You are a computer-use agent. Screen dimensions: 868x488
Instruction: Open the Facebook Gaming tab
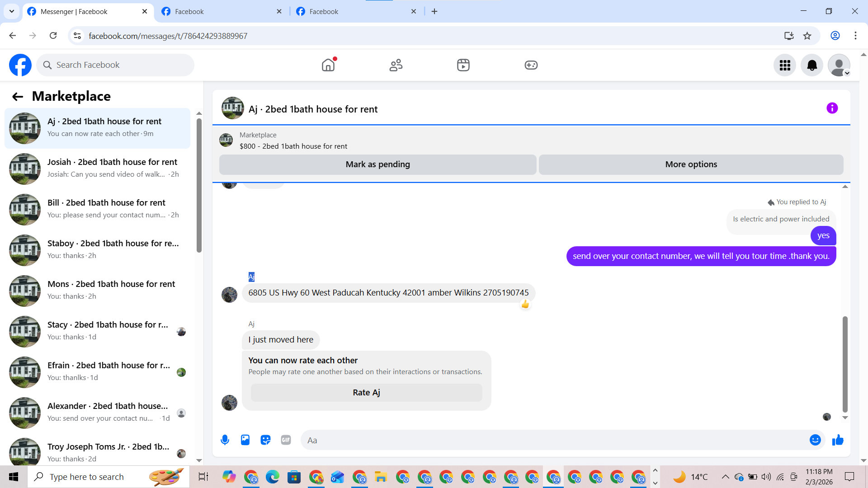531,66
